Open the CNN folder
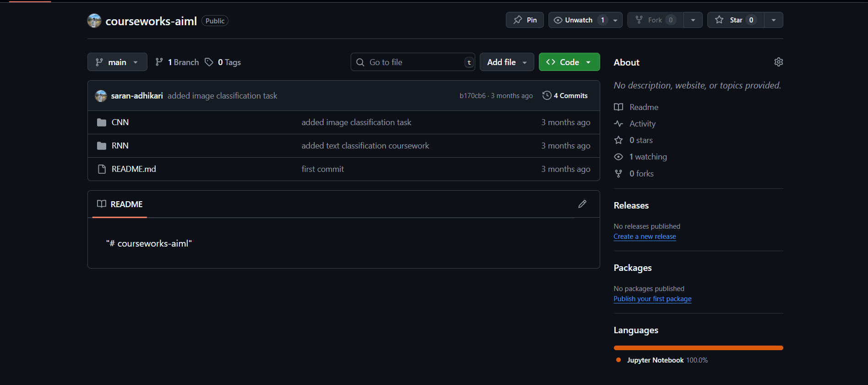Screen dimensions: 868x385 coord(120,122)
